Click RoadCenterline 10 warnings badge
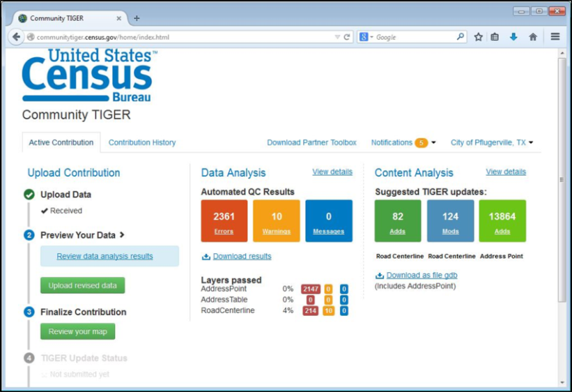This screenshot has height=392, width=572. click(x=329, y=311)
